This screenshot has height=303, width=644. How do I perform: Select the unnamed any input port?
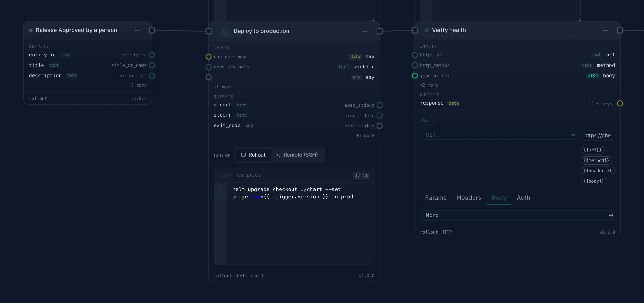(x=209, y=77)
